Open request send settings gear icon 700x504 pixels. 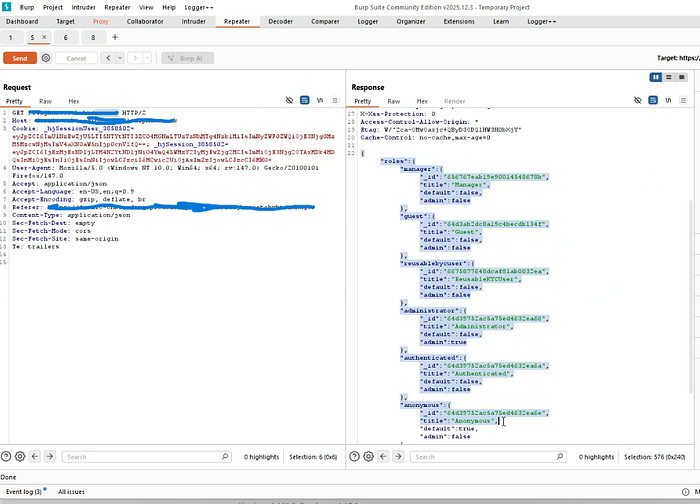(x=46, y=58)
